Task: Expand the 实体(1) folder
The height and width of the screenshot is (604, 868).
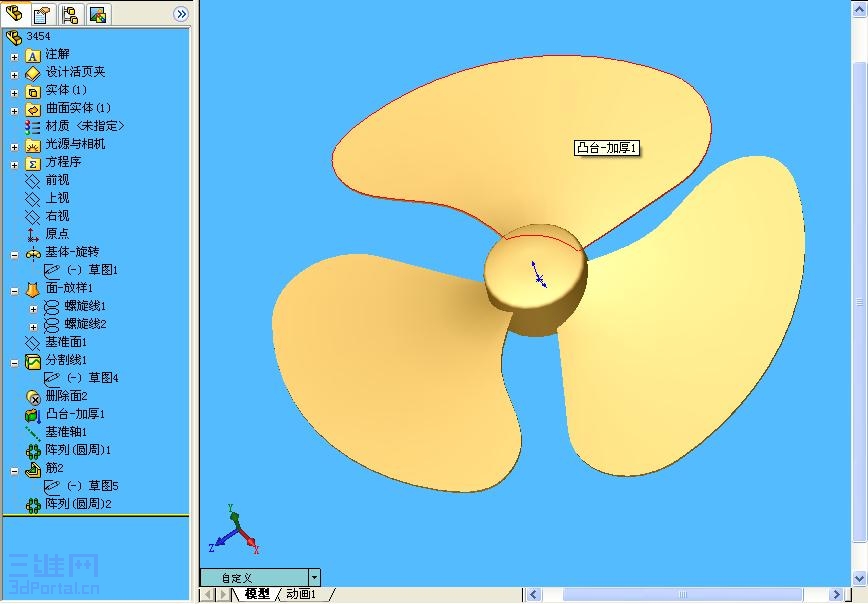Action: pyautogui.click(x=14, y=93)
